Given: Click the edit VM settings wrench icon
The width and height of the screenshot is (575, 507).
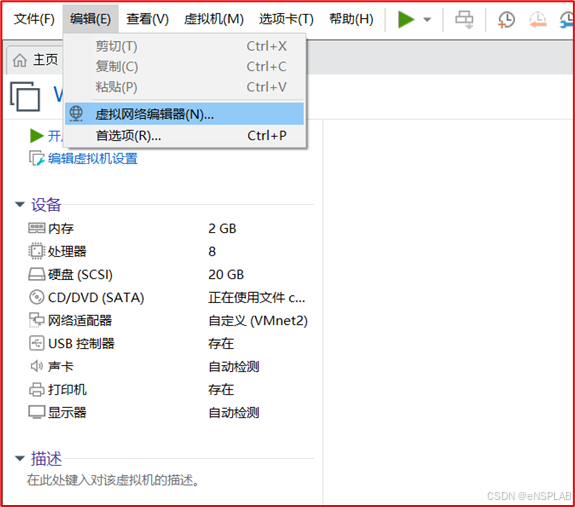Looking at the screenshot, I should pyautogui.click(x=37, y=158).
